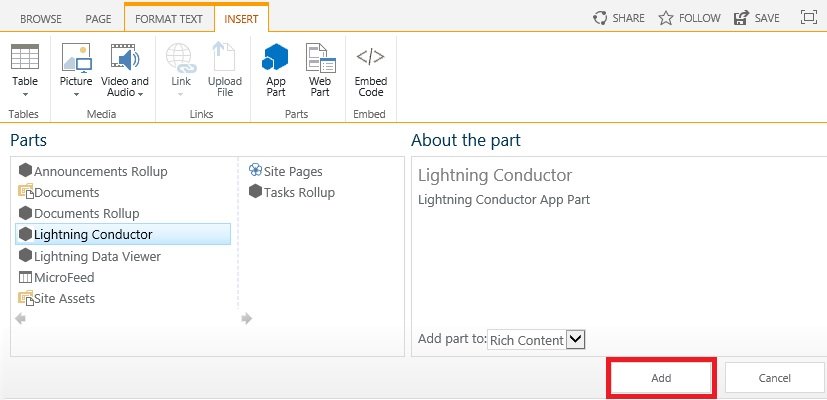Click the Add button
This screenshot has width=827, height=400.
point(661,378)
